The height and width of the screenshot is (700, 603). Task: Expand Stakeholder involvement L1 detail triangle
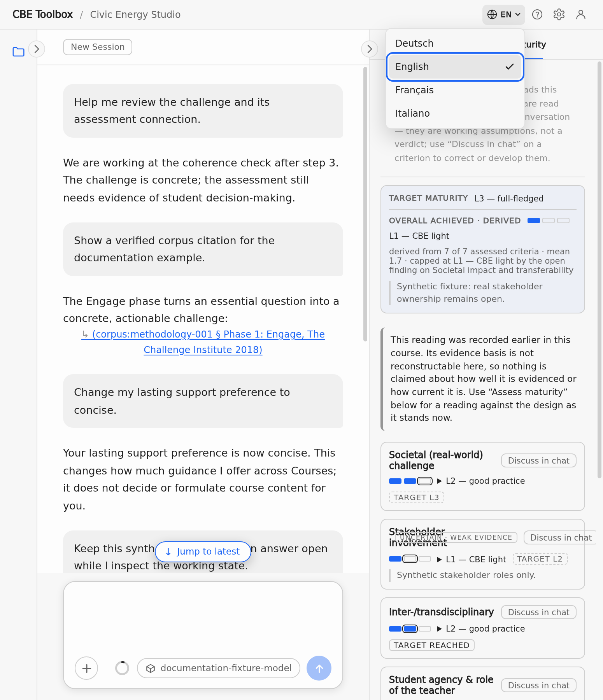tap(440, 560)
